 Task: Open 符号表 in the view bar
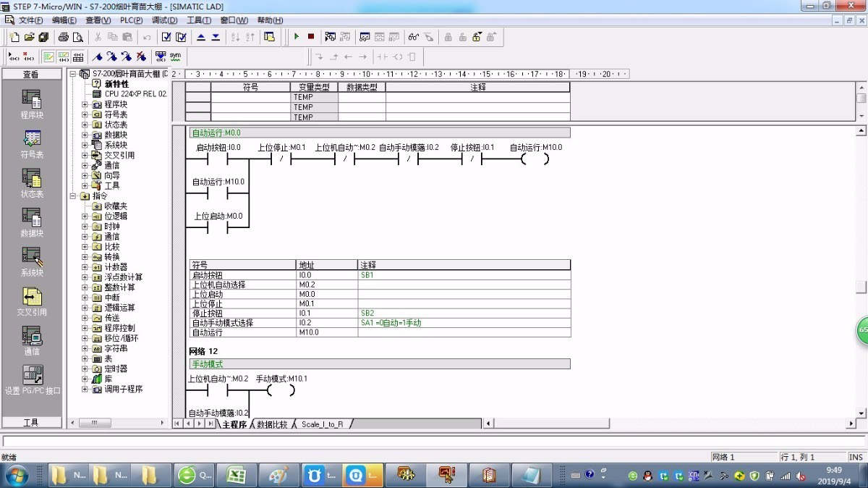[32, 144]
